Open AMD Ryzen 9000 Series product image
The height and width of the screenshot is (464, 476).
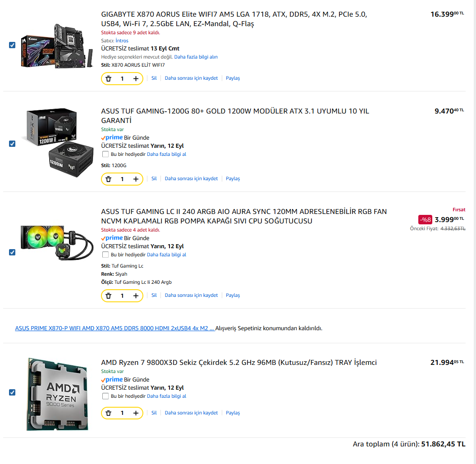pos(57,394)
